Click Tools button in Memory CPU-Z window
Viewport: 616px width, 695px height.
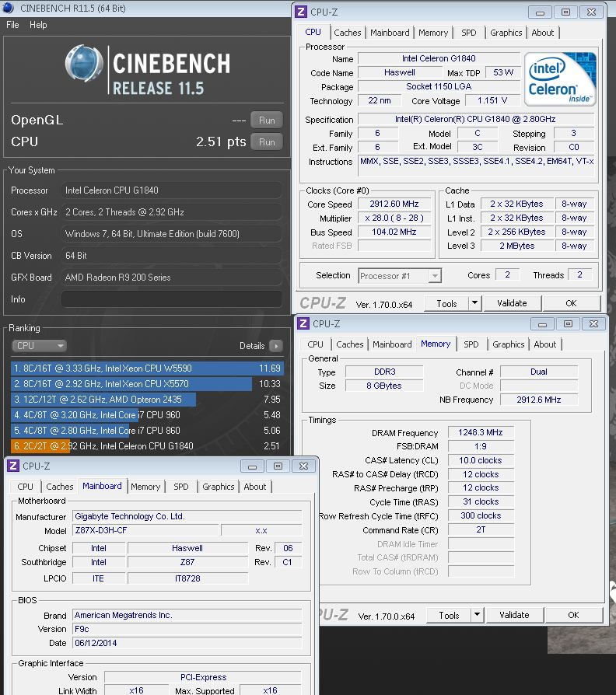coord(449,615)
